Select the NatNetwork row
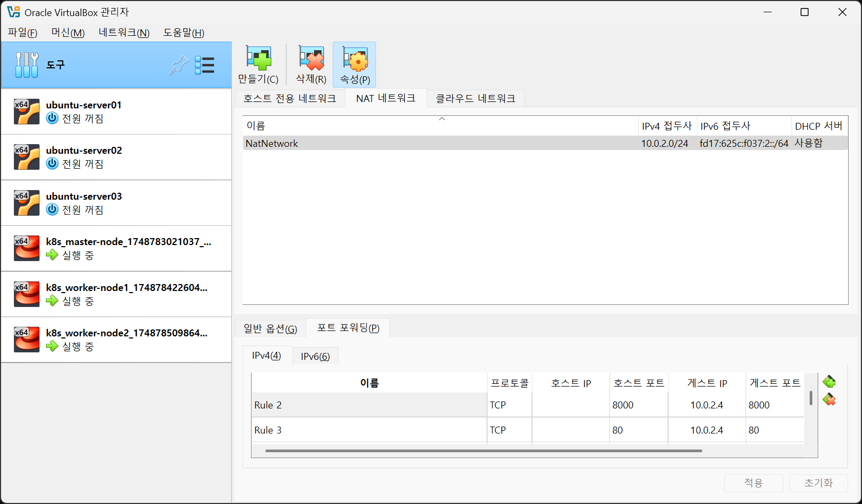The image size is (862, 504). coord(545,143)
